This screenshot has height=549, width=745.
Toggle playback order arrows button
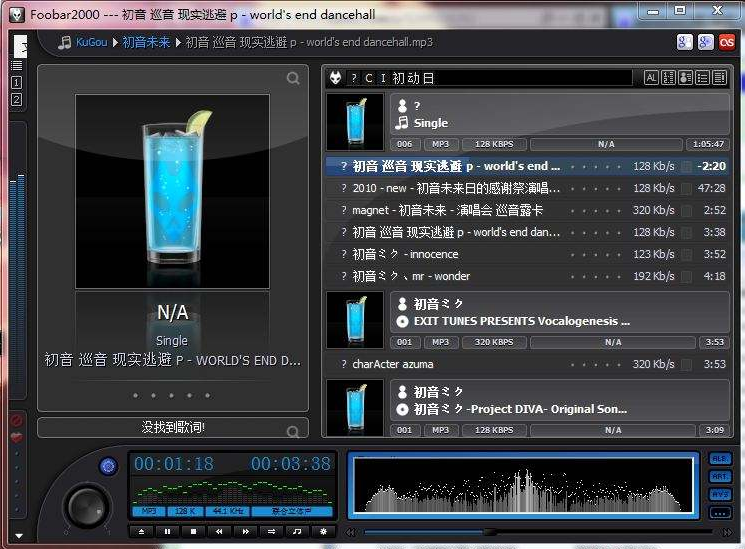(271, 531)
